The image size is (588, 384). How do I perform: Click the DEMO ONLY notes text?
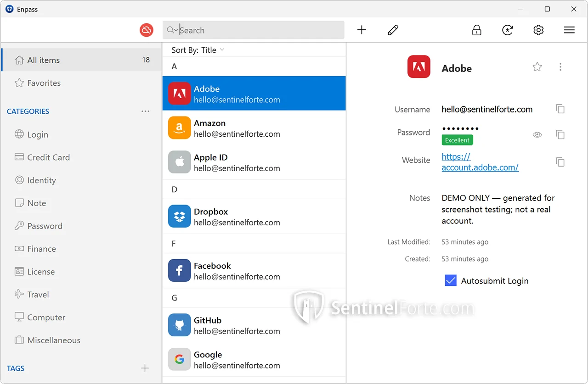(498, 209)
